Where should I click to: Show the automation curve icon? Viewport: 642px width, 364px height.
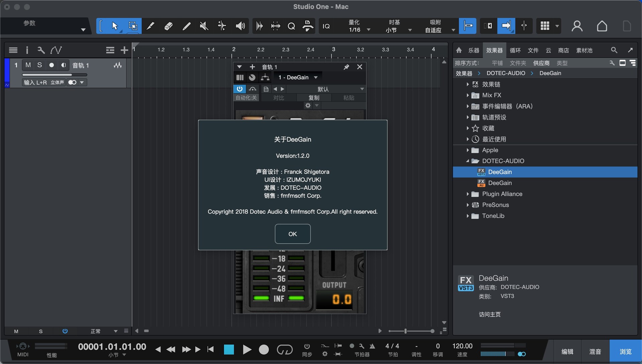pyautogui.click(x=56, y=50)
